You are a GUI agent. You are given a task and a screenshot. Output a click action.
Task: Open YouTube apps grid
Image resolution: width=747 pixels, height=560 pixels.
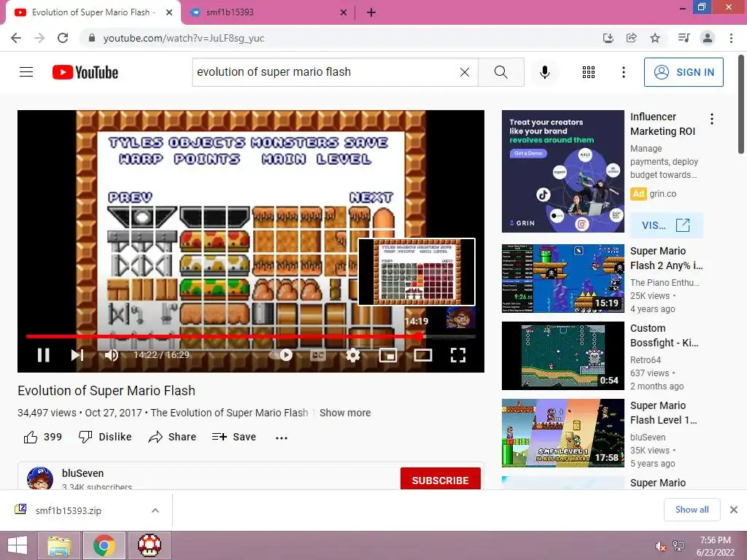(589, 72)
